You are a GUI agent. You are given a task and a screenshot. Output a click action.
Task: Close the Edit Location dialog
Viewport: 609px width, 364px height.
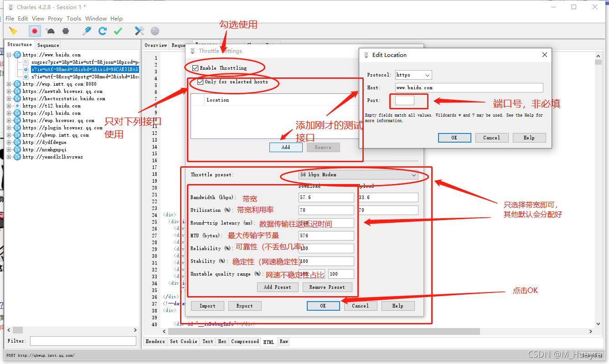[x=544, y=55]
